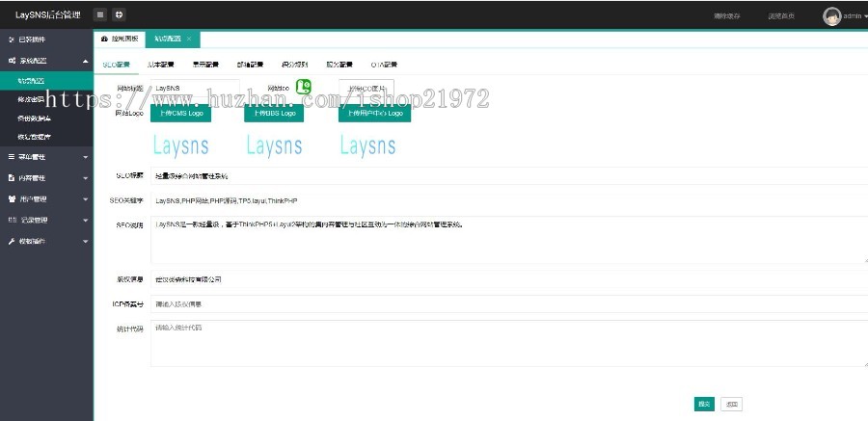Click the 返回 button
Screen dimensions: 868x421
(732, 404)
